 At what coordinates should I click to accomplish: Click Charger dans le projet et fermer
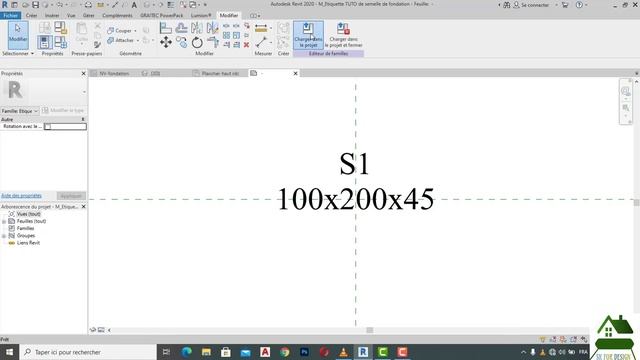point(343,35)
